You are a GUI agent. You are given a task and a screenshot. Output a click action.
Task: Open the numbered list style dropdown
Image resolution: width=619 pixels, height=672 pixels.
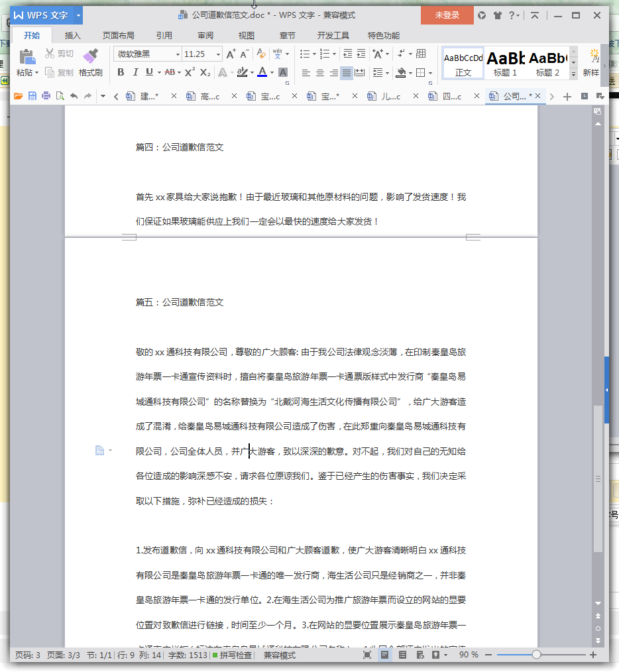(x=335, y=54)
